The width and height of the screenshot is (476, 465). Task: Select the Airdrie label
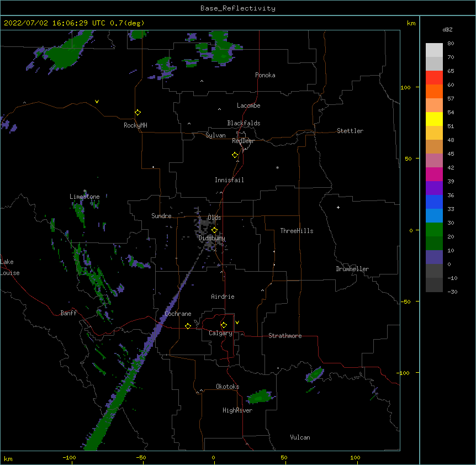click(223, 297)
